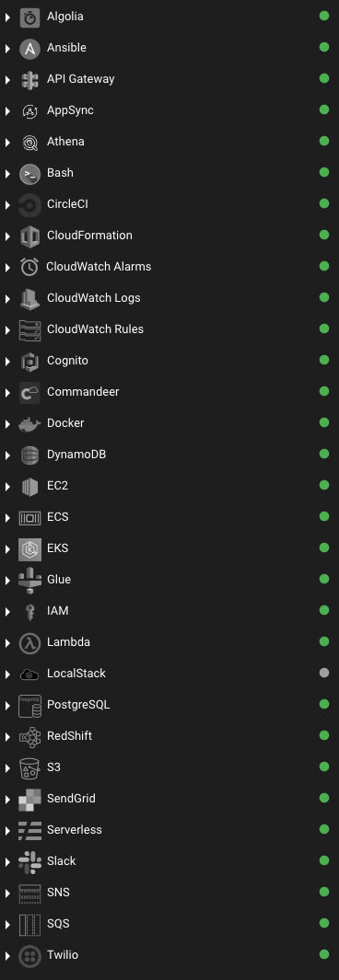
Task: Expand the Serverless section arrow
Action: point(8,830)
